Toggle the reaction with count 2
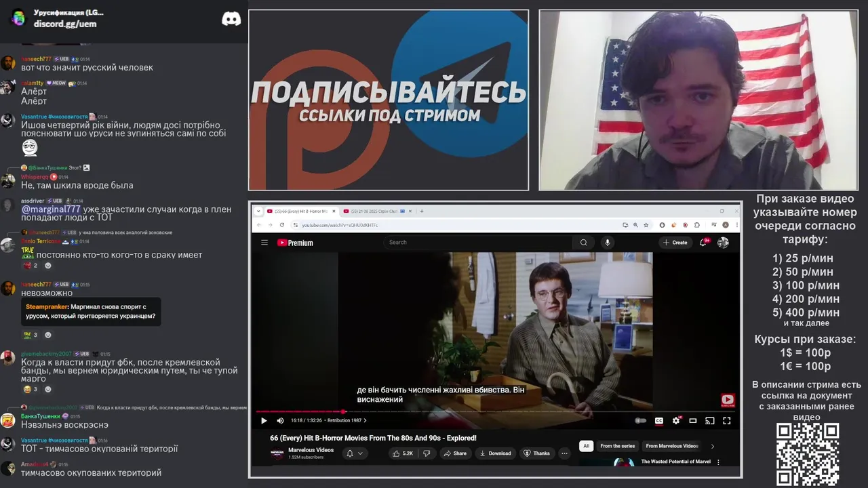This screenshot has height=488, width=868. point(32,265)
